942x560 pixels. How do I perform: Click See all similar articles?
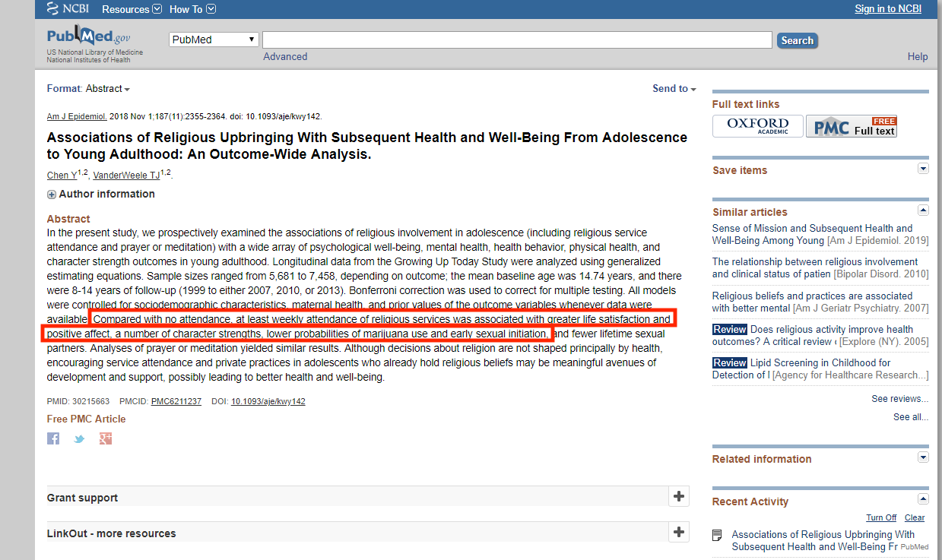coord(911,417)
